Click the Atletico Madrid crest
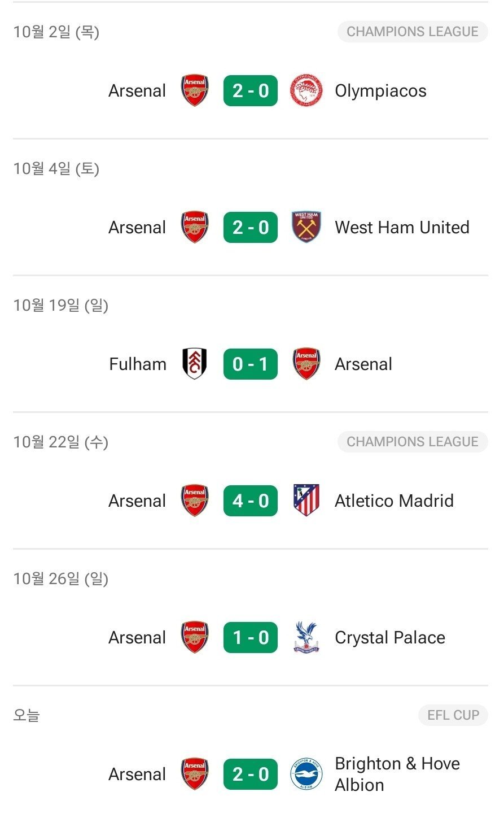Viewport: 504px width, 818px height. (x=306, y=501)
